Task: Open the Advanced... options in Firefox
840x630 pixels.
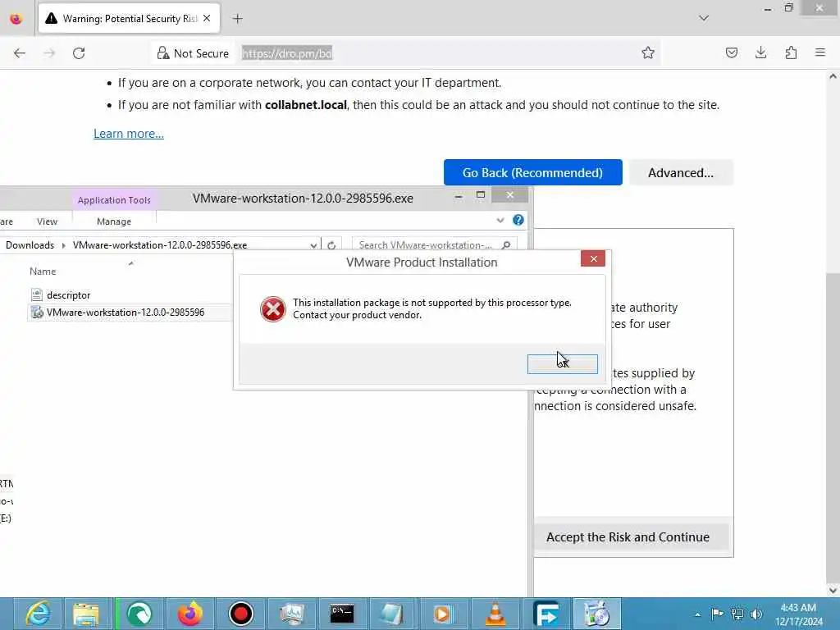Action: pos(680,172)
